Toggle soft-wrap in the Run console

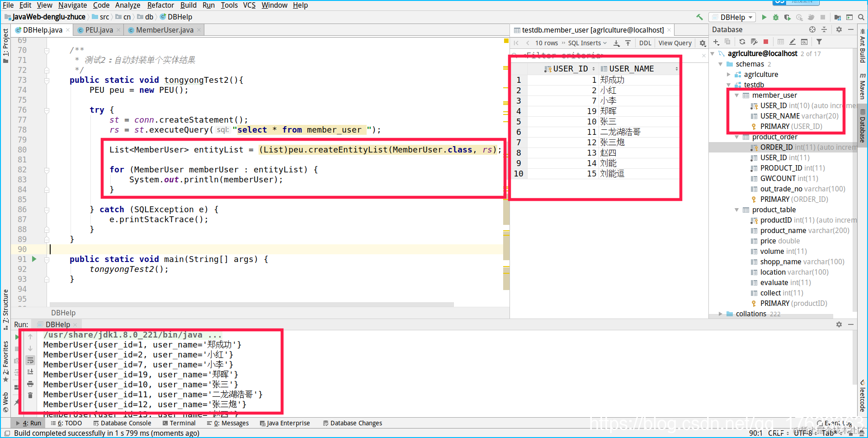(30, 361)
